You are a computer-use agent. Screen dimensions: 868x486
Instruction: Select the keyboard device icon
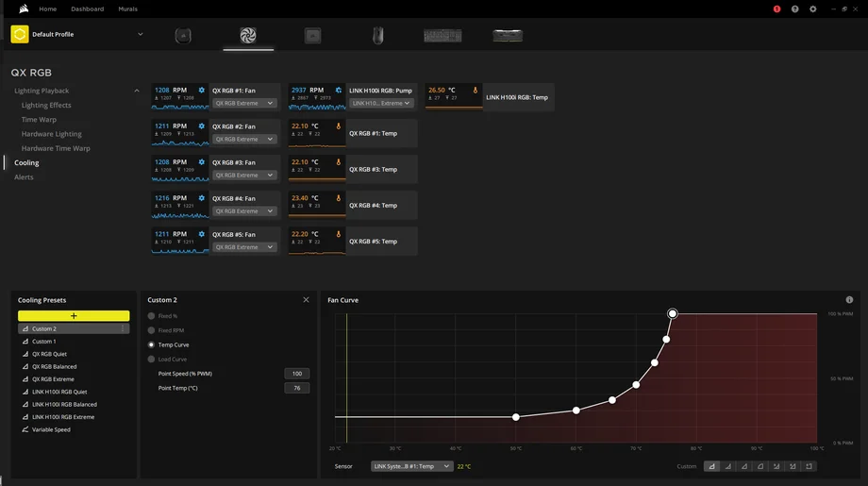click(442, 36)
